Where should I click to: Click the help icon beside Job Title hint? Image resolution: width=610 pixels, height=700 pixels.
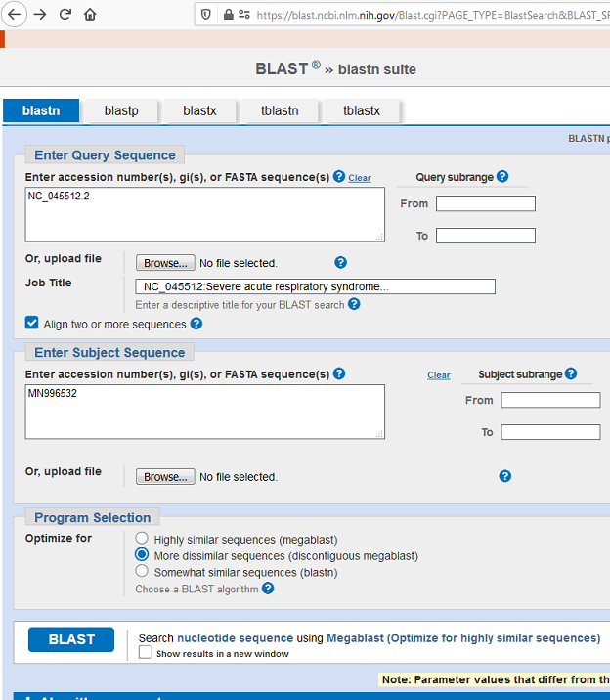pyautogui.click(x=354, y=304)
